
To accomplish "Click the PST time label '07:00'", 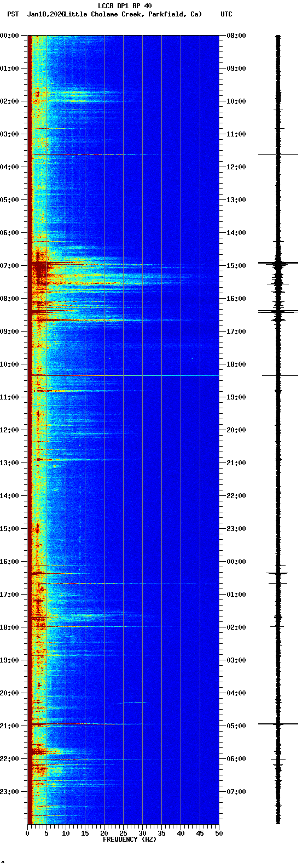I will coord(9,266).
